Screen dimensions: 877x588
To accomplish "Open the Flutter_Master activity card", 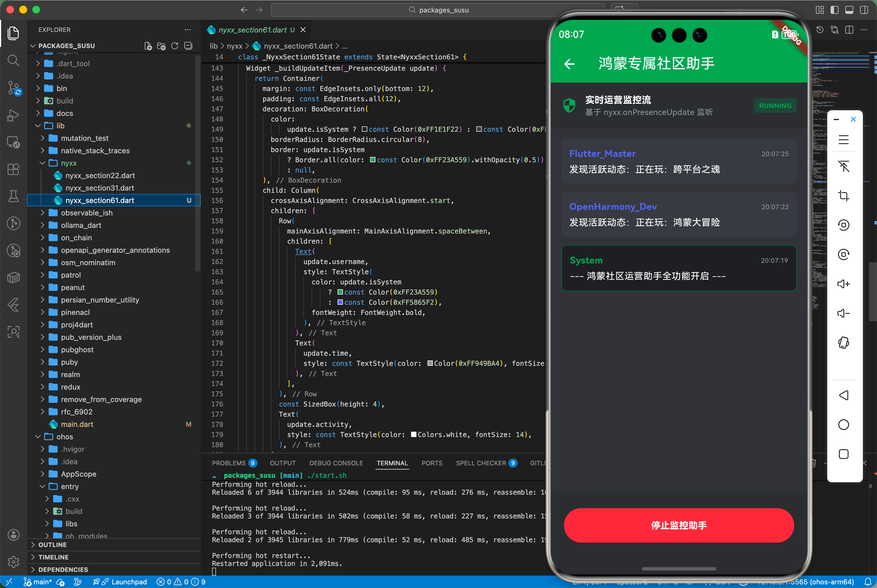I will pos(679,161).
